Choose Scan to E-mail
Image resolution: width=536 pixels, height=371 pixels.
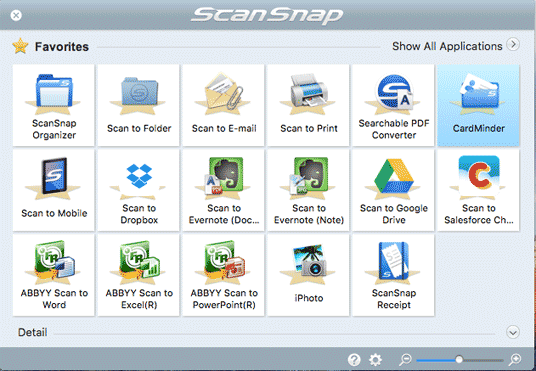[224, 105]
